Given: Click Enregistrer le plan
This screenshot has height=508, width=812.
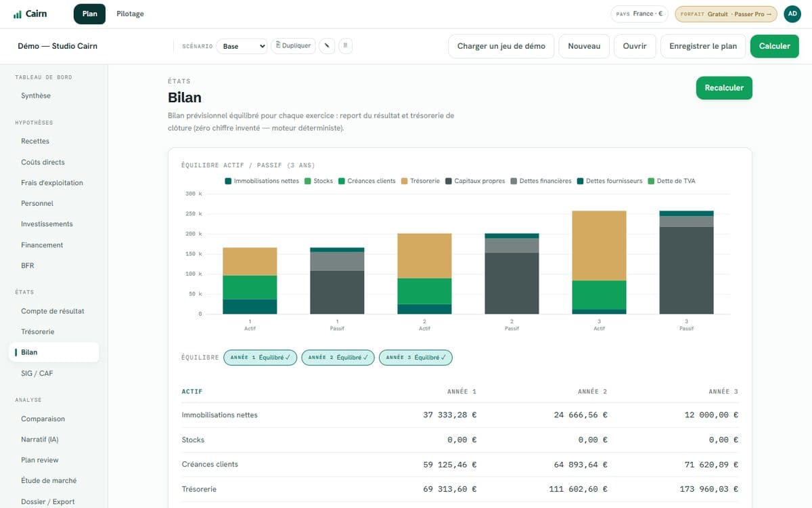Looking at the screenshot, I should (703, 46).
